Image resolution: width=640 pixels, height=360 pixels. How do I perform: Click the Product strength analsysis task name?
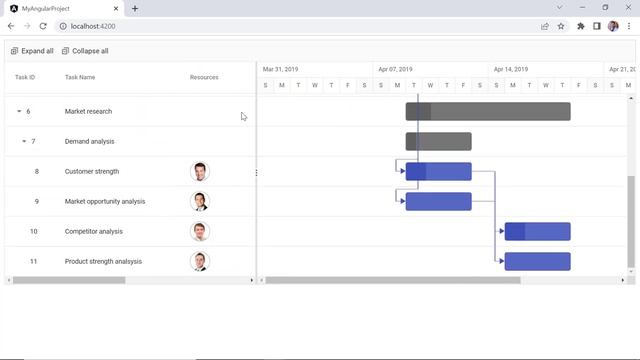point(103,261)
